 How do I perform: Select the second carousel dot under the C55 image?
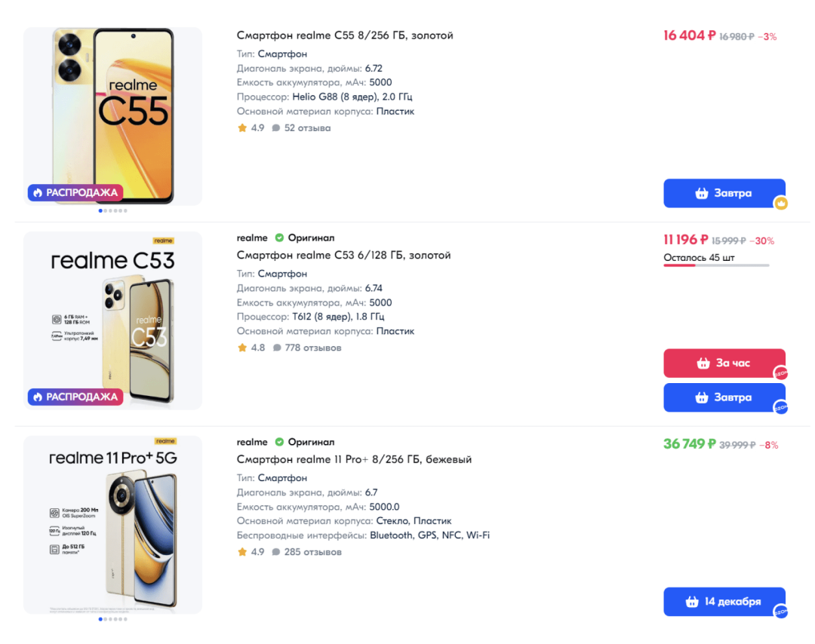pos(106,211)
